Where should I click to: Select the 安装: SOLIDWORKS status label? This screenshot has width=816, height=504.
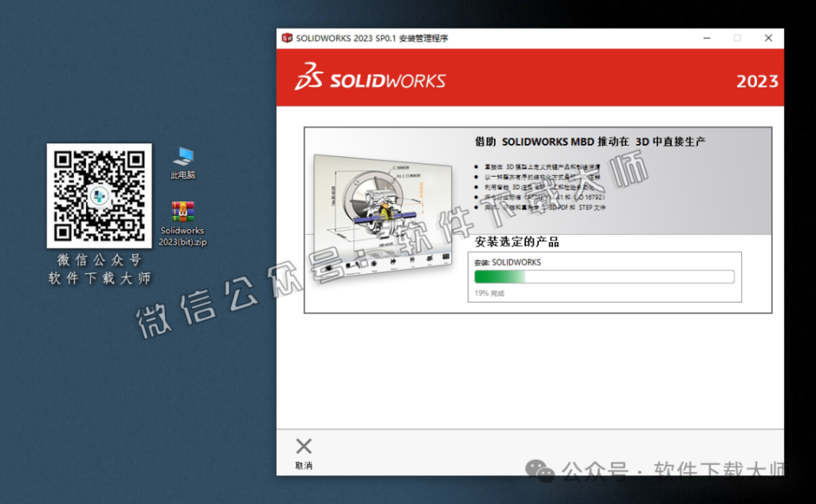point(508,261)
